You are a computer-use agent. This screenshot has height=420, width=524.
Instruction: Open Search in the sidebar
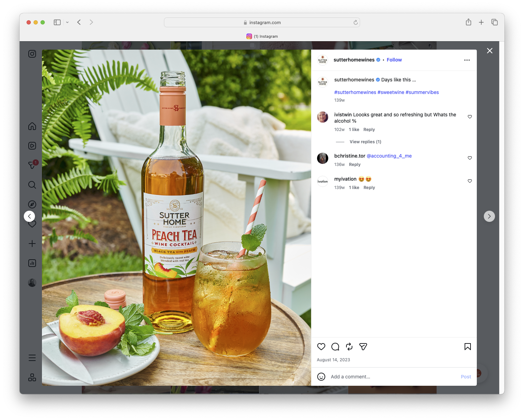click(x=32, y=185)
